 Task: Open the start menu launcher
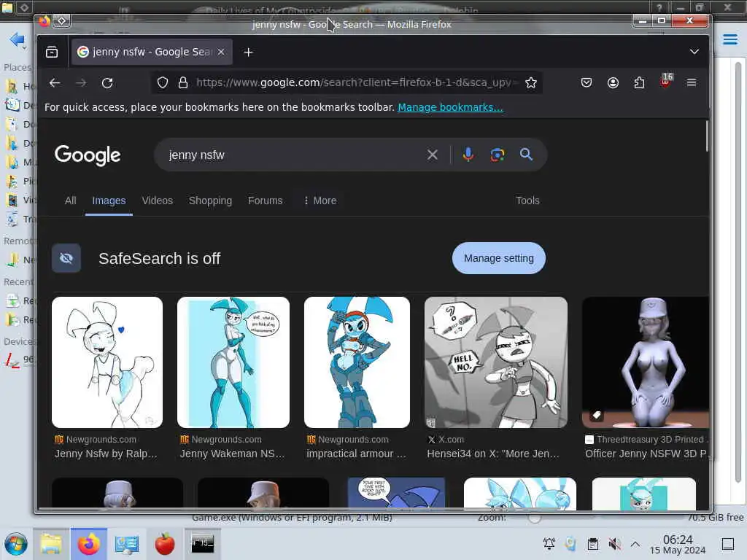16,544
